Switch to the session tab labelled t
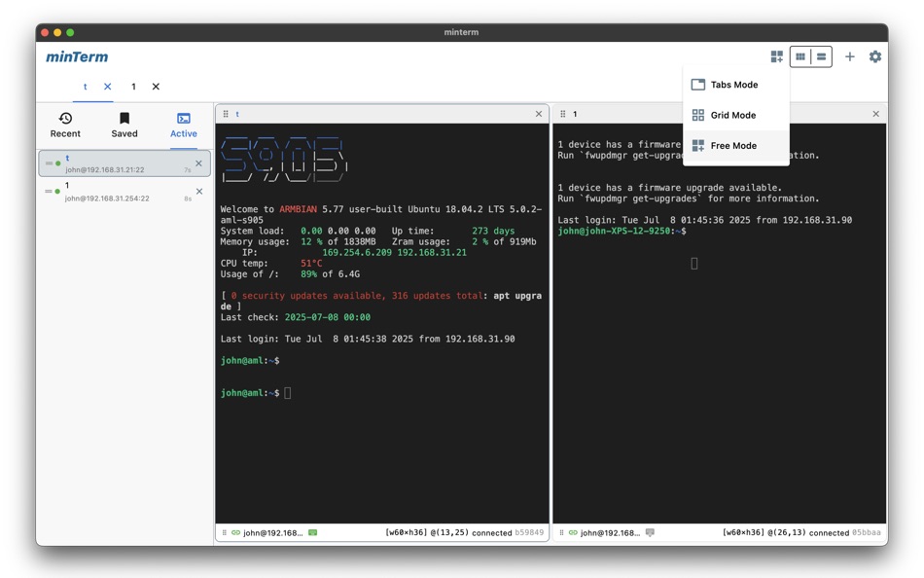924x578 pixels. 85,86
